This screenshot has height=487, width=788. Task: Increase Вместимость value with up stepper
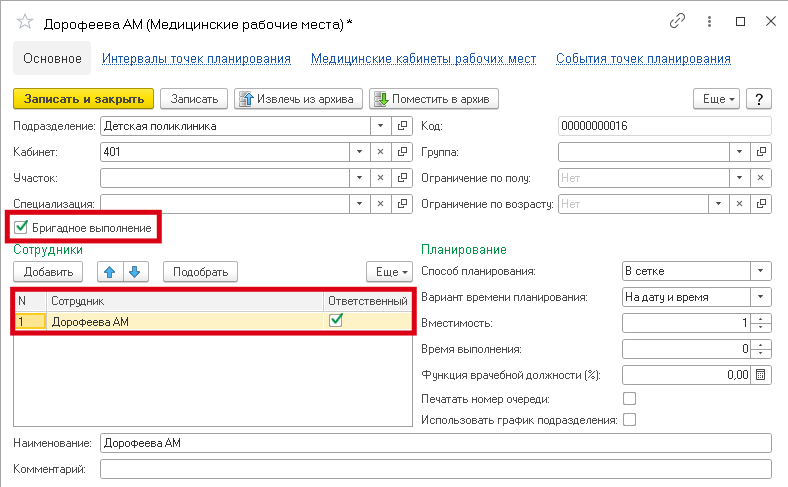tap(762, 318)
